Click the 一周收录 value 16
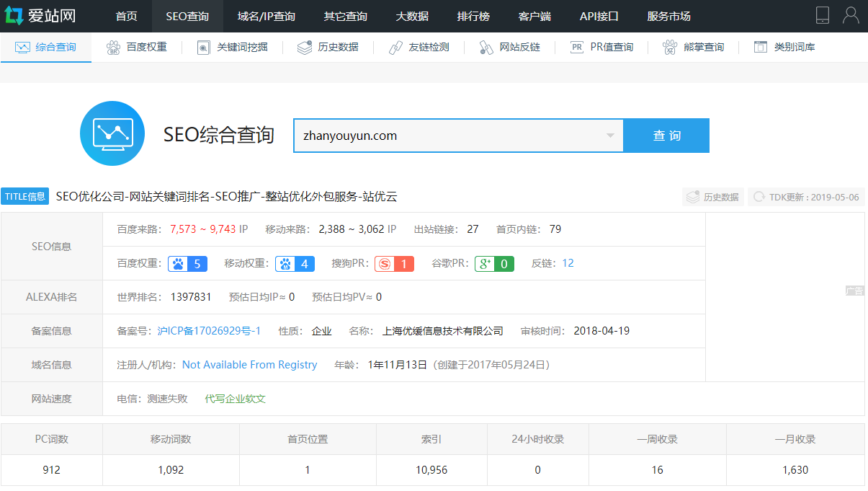The image size is (868, 491). pos(657,470)
